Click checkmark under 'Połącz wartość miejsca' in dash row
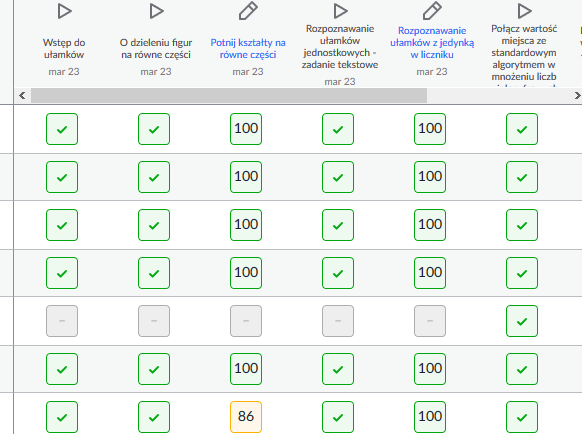This screenshot has height=434, width=582. click(522, 321)
